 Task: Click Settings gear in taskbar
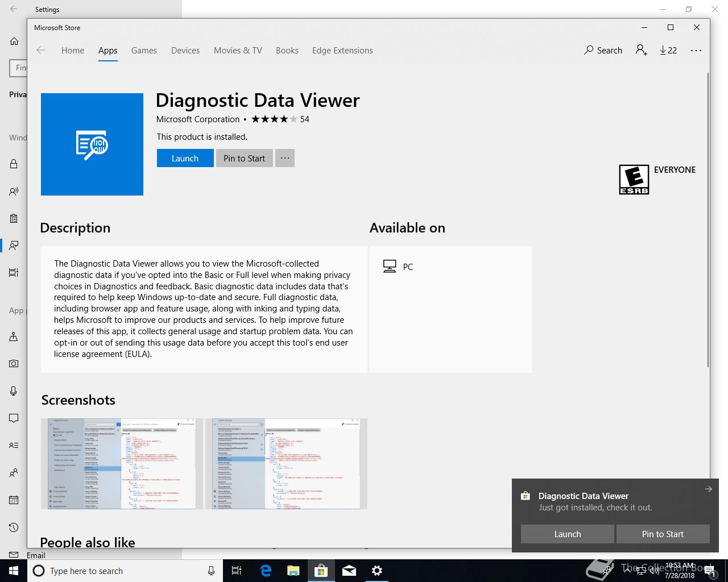click(377, 571)
